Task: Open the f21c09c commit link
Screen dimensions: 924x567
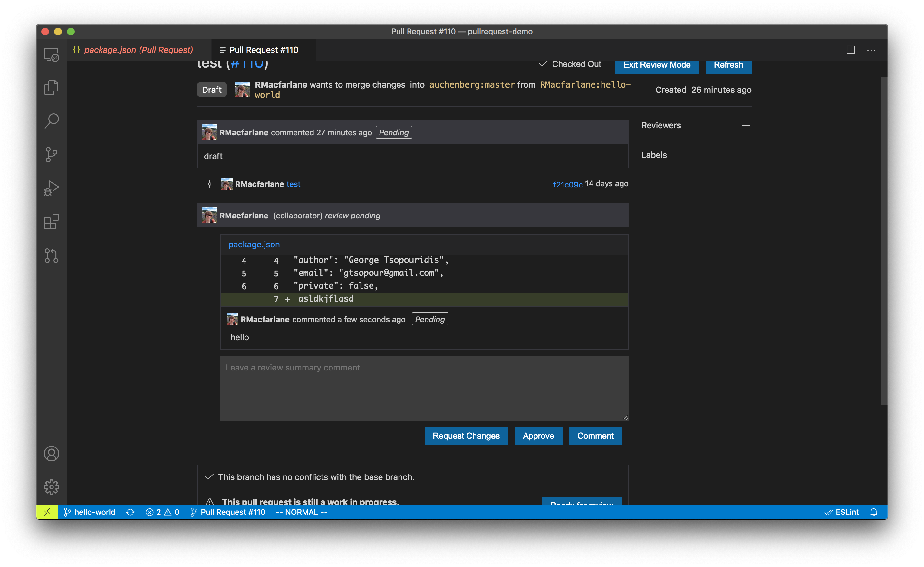Action: tap(567, 184)
